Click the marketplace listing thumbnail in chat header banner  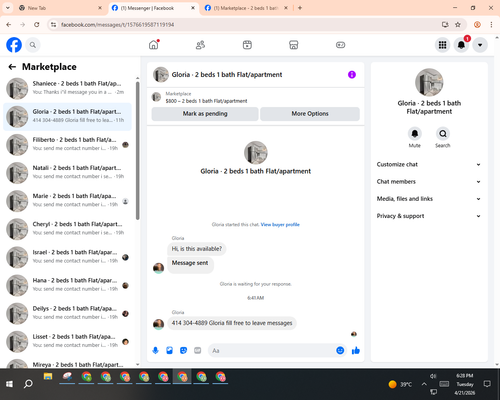(x=156, y=97)
